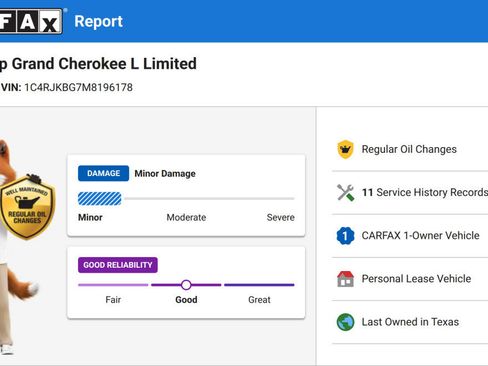Click the Last Owned globe icon
488x366 pixels.
click(x=345, y=322)
